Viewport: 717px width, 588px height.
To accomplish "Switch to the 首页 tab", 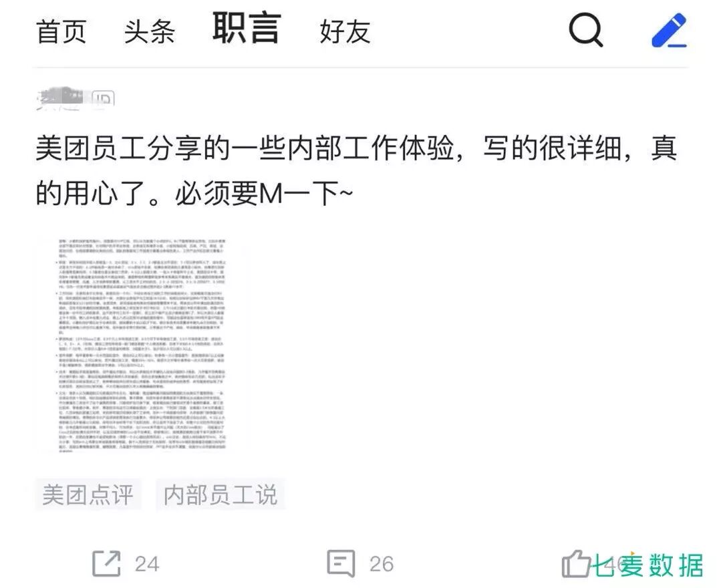I will 61,31.
